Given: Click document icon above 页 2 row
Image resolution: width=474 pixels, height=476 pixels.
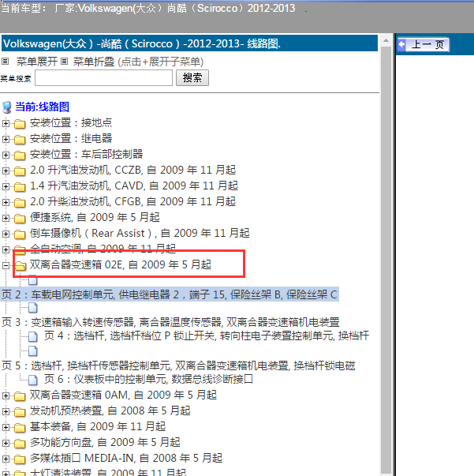Looking at the screenshot, I should point(33,280).
